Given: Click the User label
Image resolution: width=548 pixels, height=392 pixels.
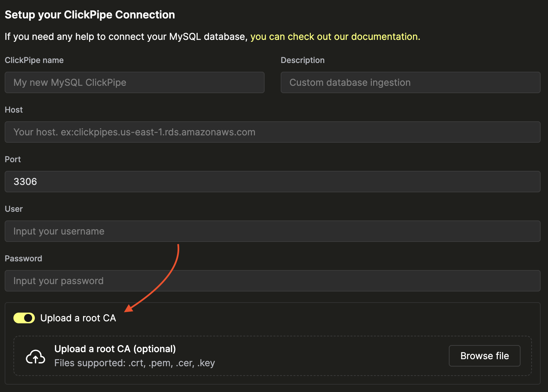Looking at the screenshot, I should coord(14,209).
